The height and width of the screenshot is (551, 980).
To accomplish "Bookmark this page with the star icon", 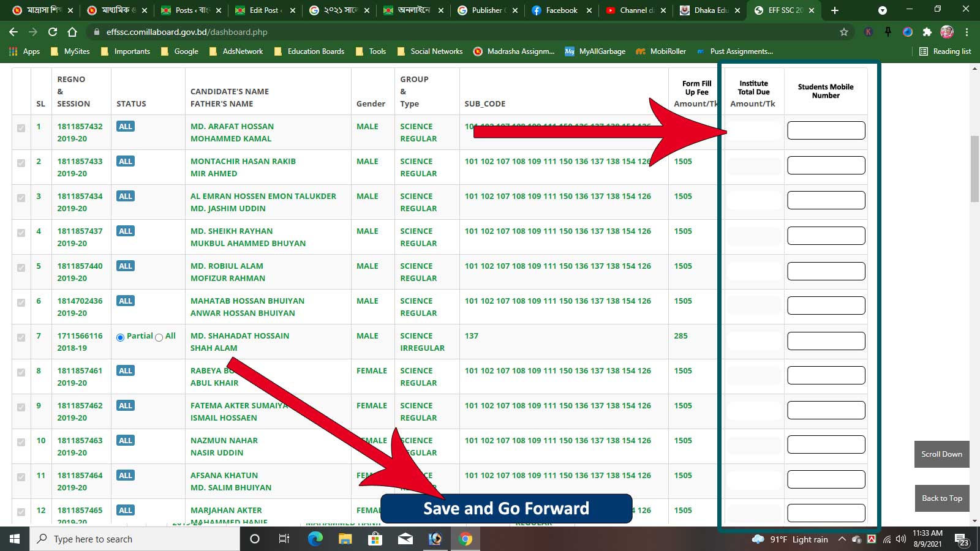I will (x=844, y=32).
